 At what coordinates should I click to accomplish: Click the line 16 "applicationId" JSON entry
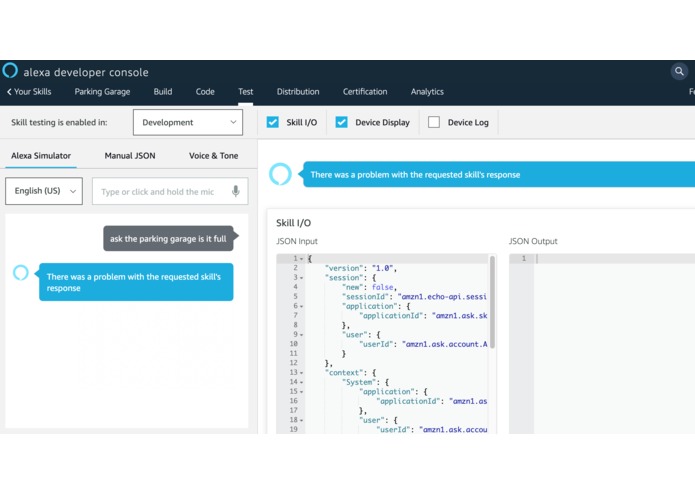(x=431, y=401)
